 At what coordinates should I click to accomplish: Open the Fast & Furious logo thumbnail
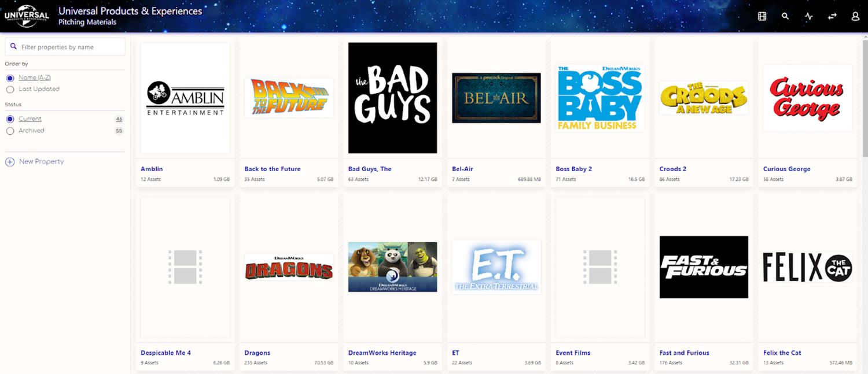click(704, 267)
